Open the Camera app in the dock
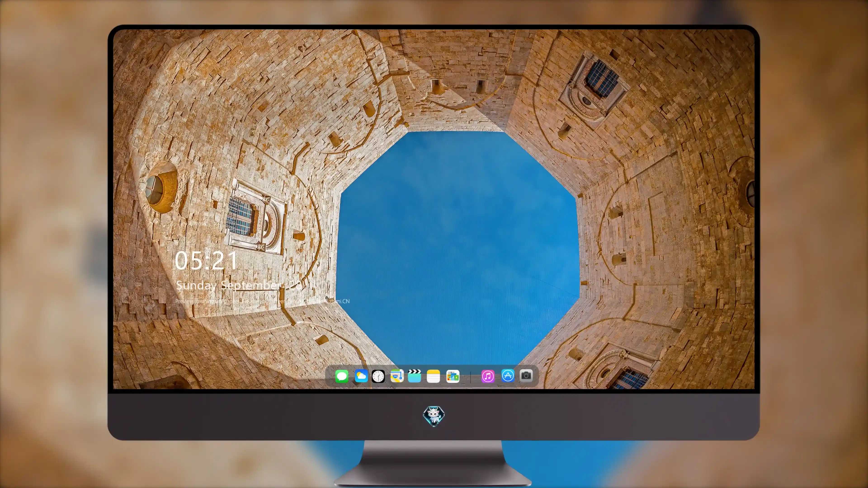Viewport: 868px width, 488px height. coord(526,375)
